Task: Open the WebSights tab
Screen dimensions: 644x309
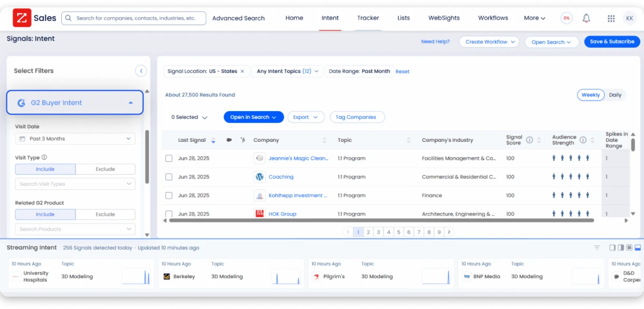Action: 444,18
